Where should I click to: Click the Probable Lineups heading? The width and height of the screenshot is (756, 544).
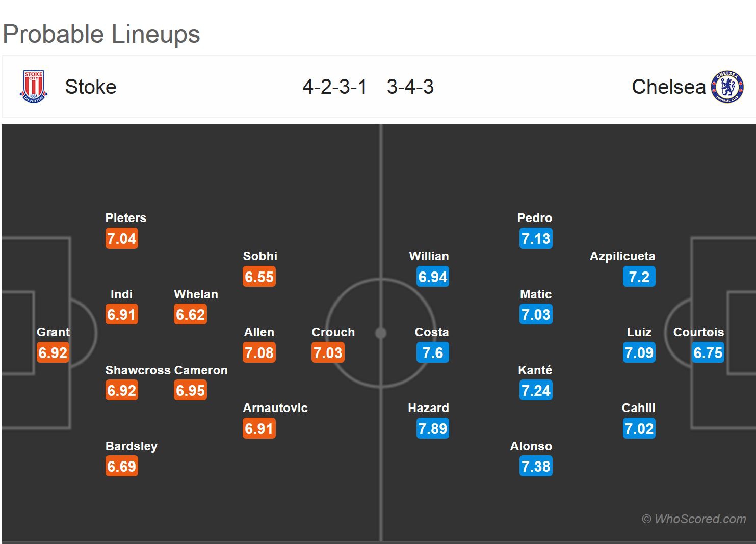pos(101,35)
